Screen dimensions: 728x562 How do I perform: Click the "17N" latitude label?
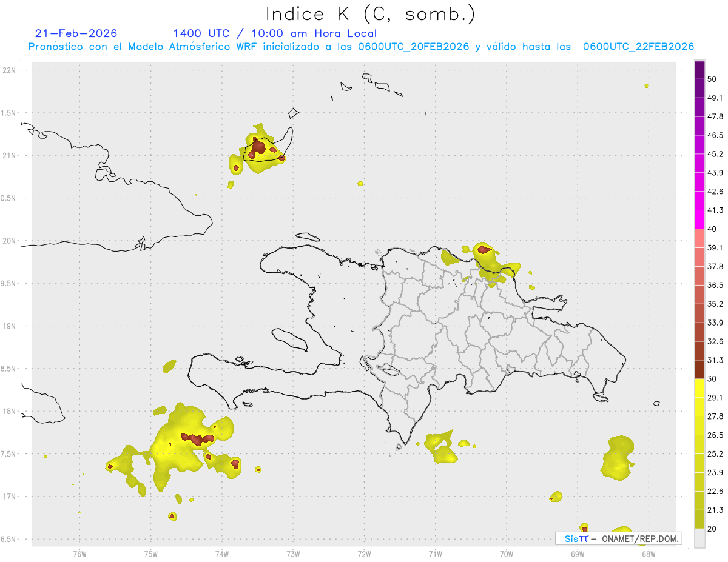pos(10,497)
